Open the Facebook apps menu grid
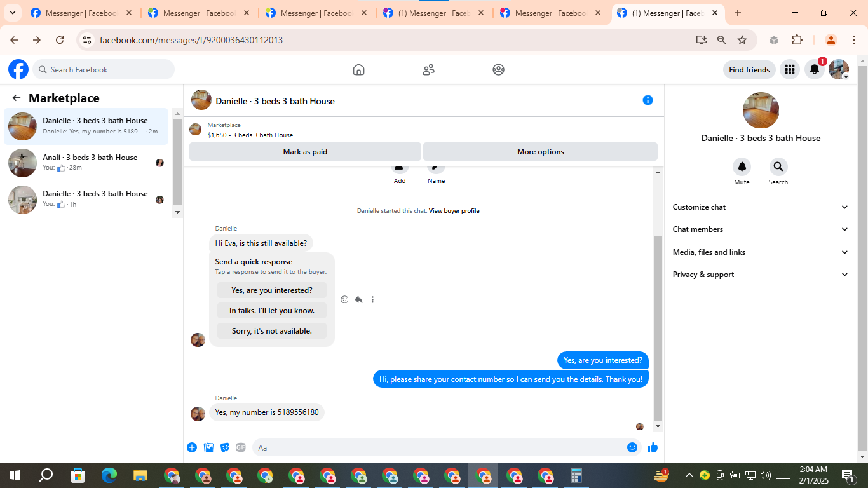 [790, 70]
